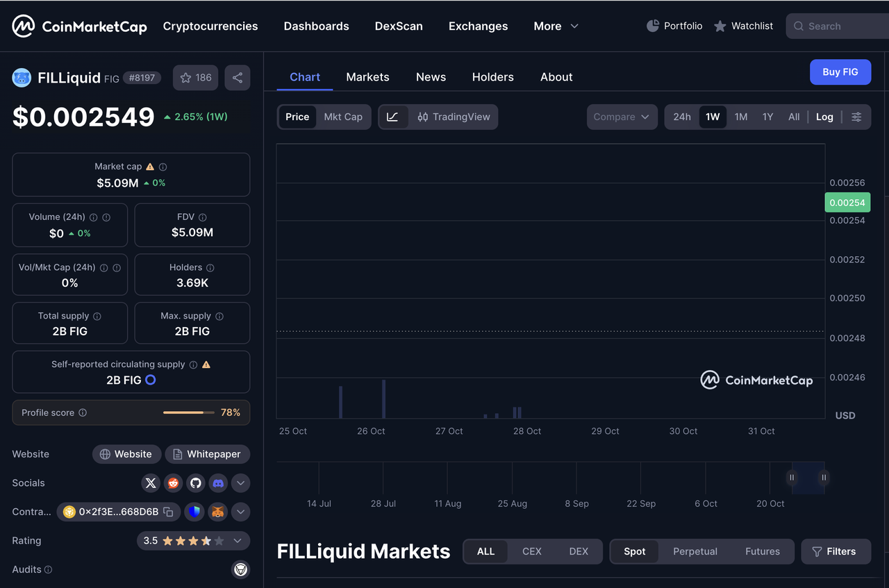Click the FDV info icon
This screenshot has width=889, height=588.
click(x=203, y=217)
